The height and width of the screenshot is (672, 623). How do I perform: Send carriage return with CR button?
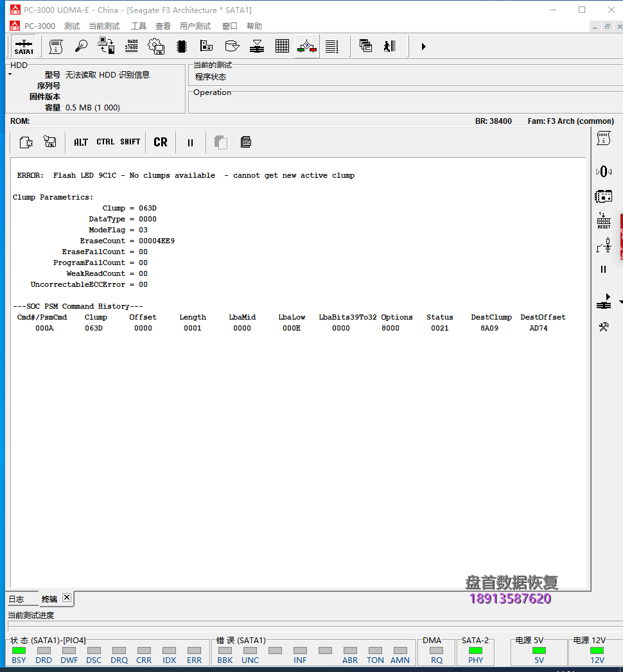coord(161,142)
